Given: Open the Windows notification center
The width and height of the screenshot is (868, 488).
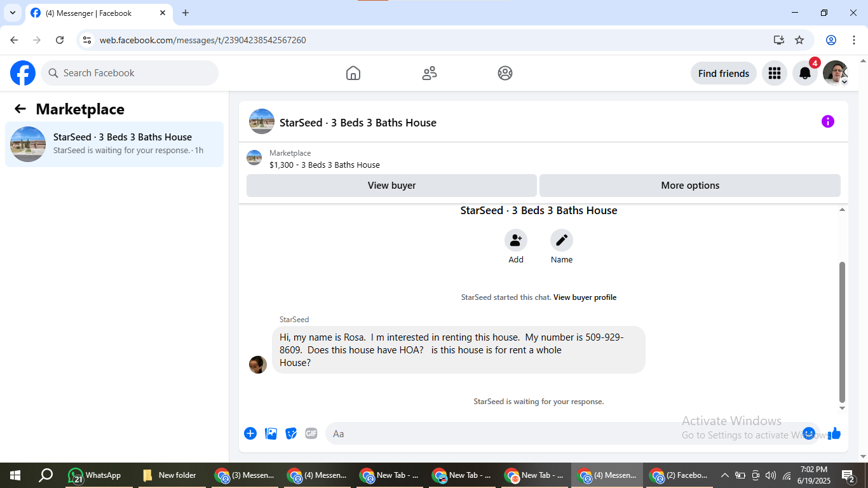Looking at the screenshot, I should click(x=848, y=475).
